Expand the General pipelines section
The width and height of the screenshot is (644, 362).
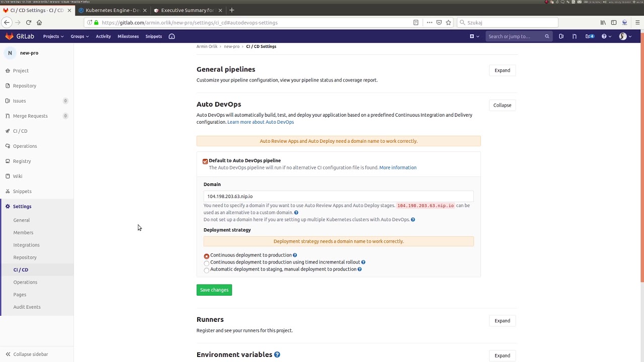click(x=502, y=70)
